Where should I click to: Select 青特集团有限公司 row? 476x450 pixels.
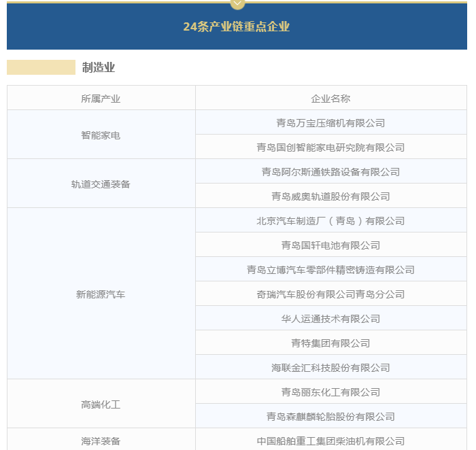pos(331,343)
